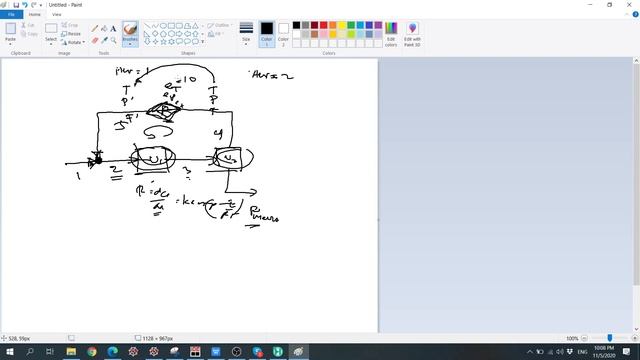This screenshot has width=640, height=360.
Task: Select the Pencil tool
Action: coord(95,29)
